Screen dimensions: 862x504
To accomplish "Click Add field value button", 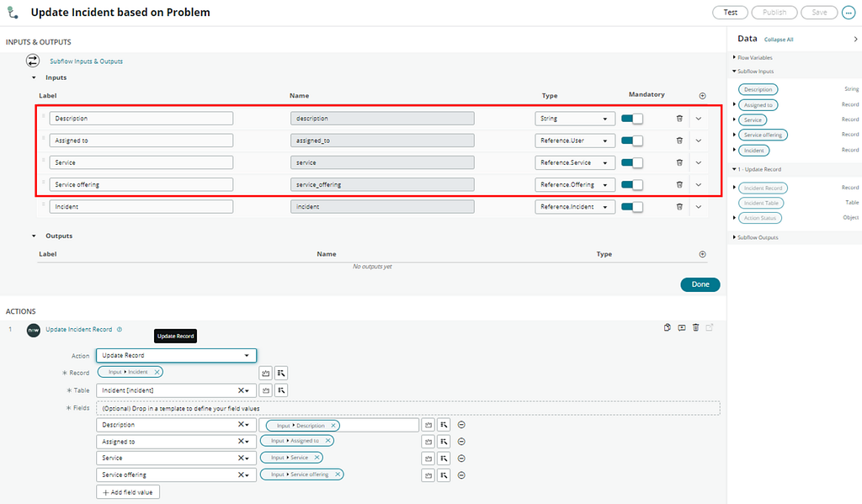I will click(128, 492).
